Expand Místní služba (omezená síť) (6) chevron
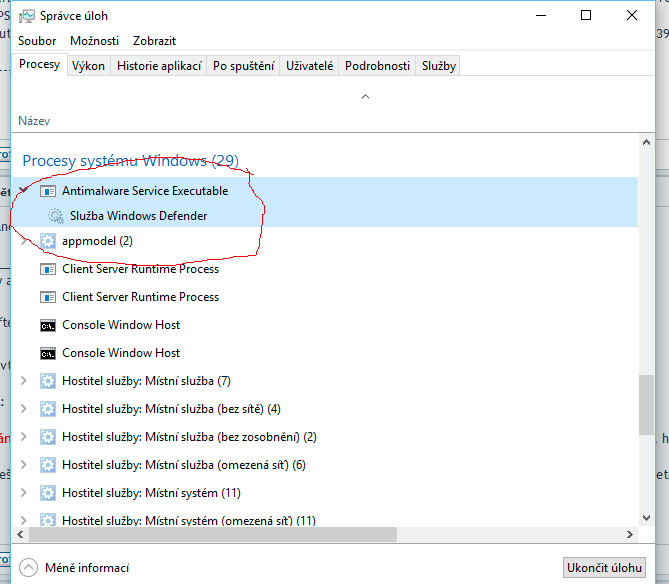This screenshot has height=584, width=669. (x=24, y=465)
